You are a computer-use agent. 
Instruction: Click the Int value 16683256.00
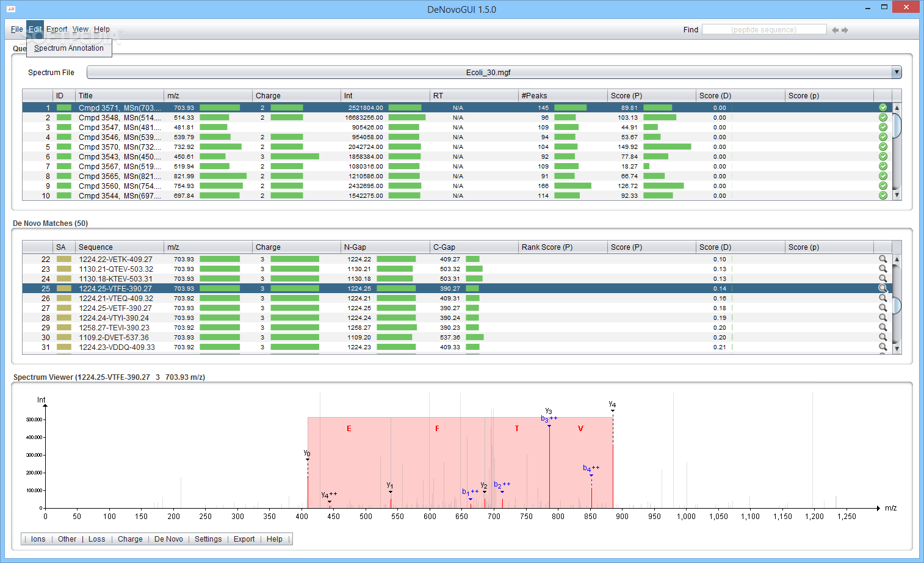tap(364, 117)
